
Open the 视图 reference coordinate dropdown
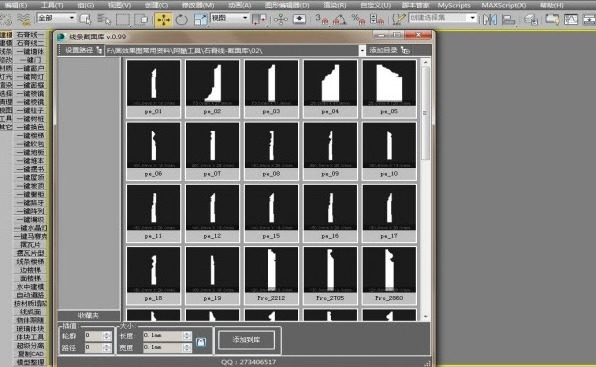tap(229, 18)
